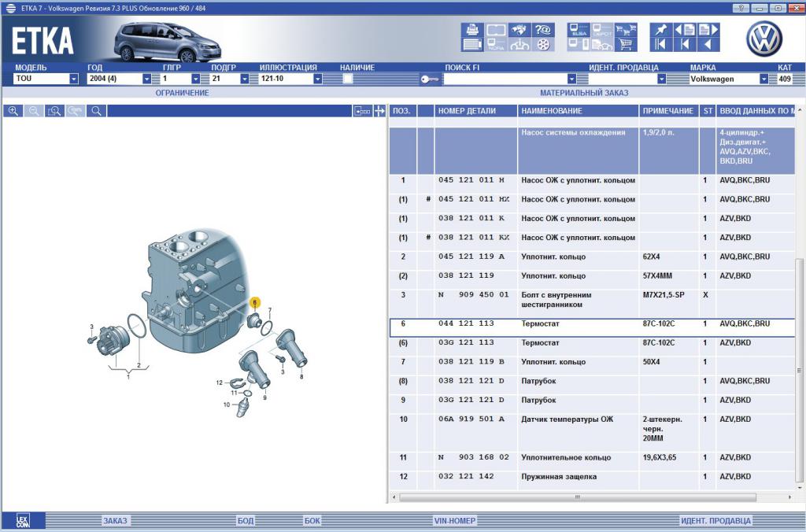Image resolution: width=806 pixels, height=532 pixels.
Task: Click the horizontal scrollbar under parts table
Action: [578, 497]
